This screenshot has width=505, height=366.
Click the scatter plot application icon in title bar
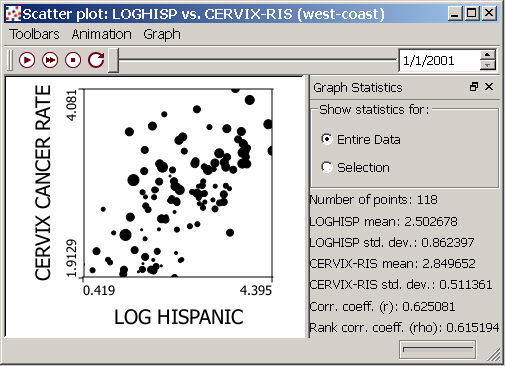tap(13, 14)
